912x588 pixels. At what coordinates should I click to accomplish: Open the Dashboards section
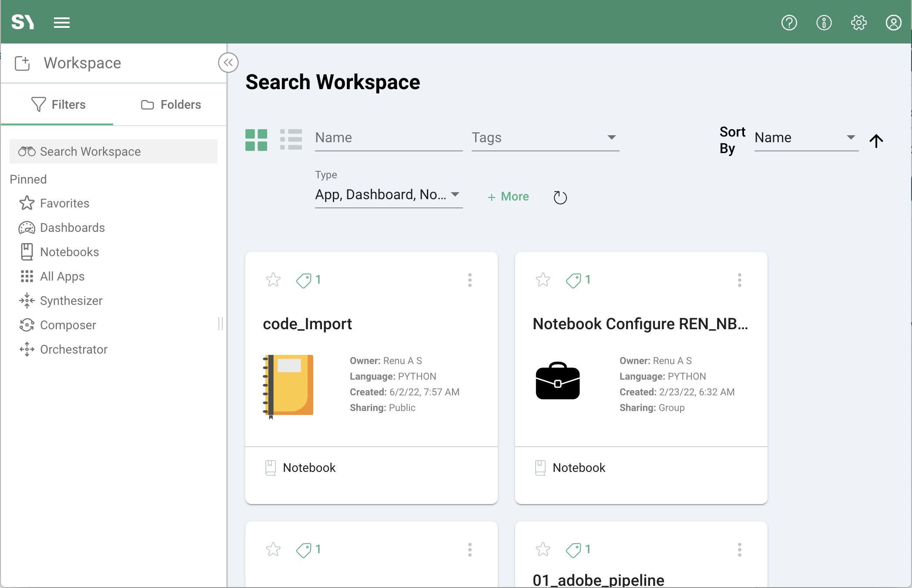click(x=72, y=227)
